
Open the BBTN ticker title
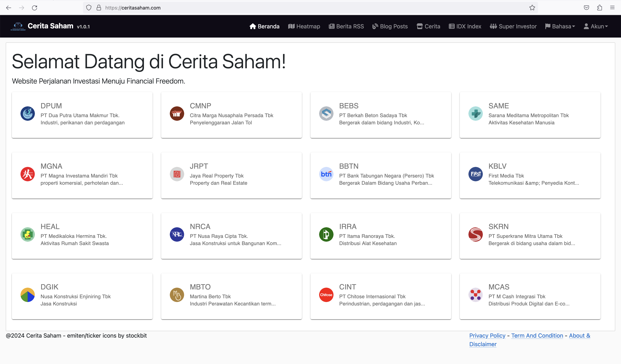349,166
